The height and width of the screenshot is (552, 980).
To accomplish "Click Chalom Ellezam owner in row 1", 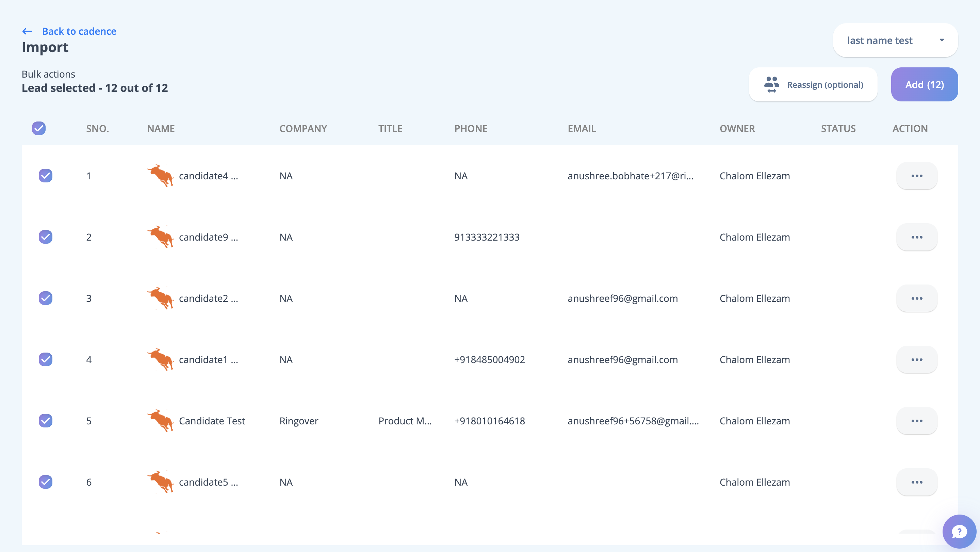I will (x=755, y=176).
